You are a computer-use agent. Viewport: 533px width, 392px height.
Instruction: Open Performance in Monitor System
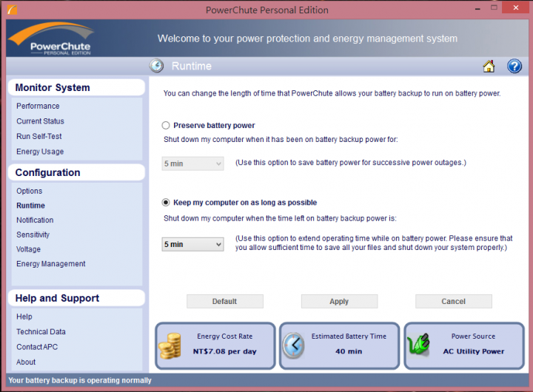coord(38,106)
